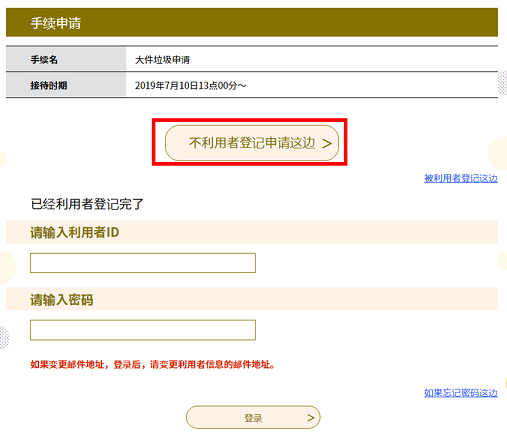
Task: Click the 已经利用者登记完了 heading
Action: tap(87, 204)
